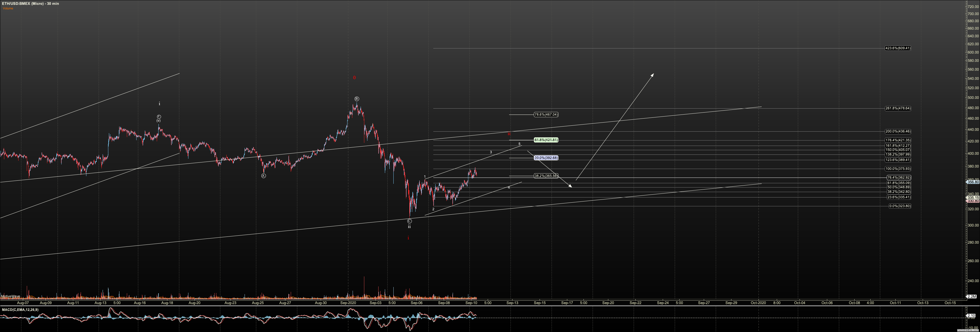The height and width of the screenshot is (332, 980).
Task: Click the Oct-15 date axis label
Action: [950, 303]
